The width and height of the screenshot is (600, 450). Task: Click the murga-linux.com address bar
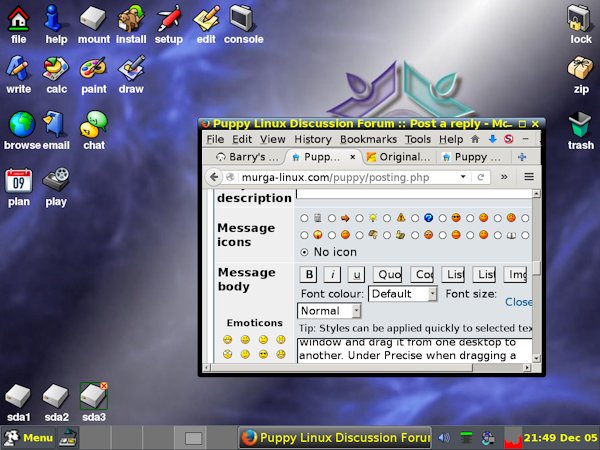click(x=348, y=177)
